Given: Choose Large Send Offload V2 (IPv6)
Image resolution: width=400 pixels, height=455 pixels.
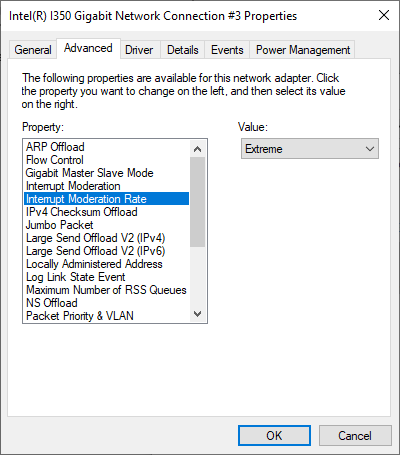Looking at the screenshot, I should point(106,251).
